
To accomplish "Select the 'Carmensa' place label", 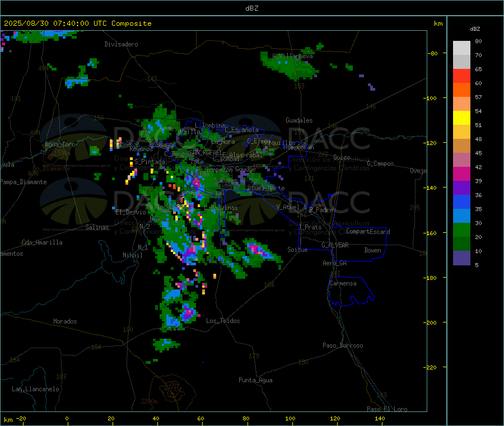I will point(343,283).
